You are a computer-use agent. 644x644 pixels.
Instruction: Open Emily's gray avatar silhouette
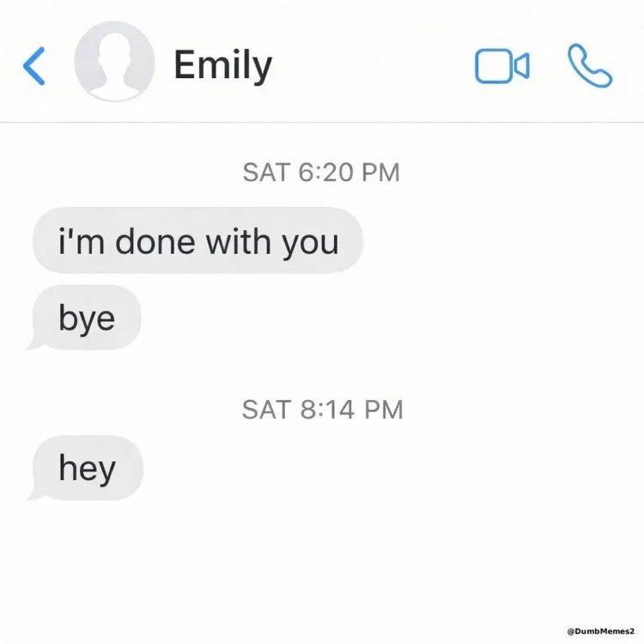point(114,62)
